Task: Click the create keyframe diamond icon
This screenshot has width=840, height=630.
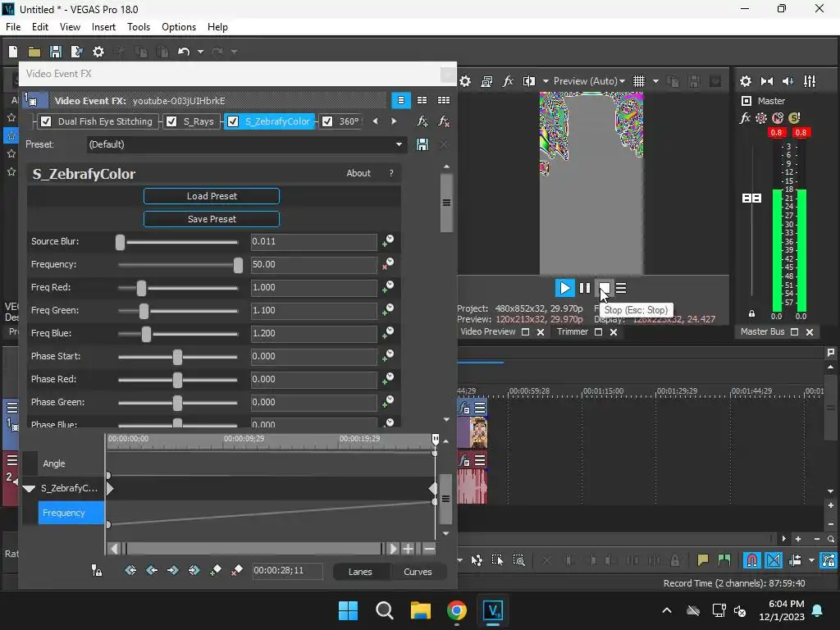Action: click(x=216, y=571)
